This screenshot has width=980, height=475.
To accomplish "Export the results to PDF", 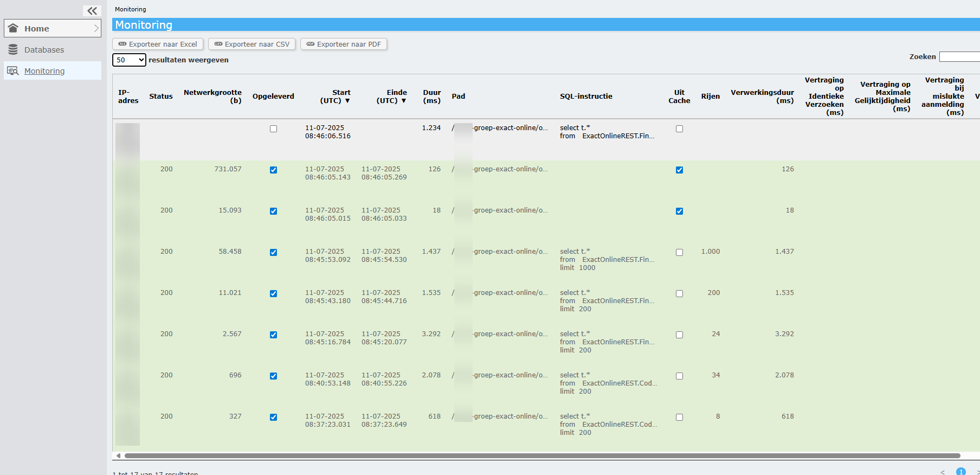I will [344, 44].
